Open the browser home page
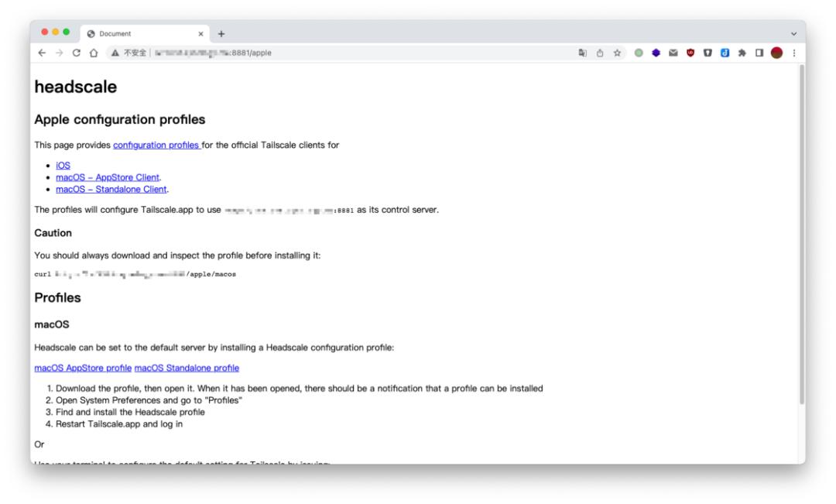 (x=94, y=53)
